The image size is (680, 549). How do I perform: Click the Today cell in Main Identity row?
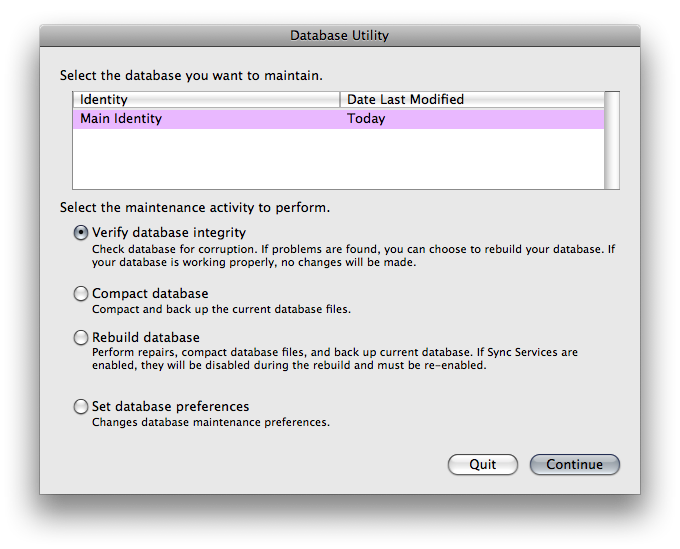(366, 119)
